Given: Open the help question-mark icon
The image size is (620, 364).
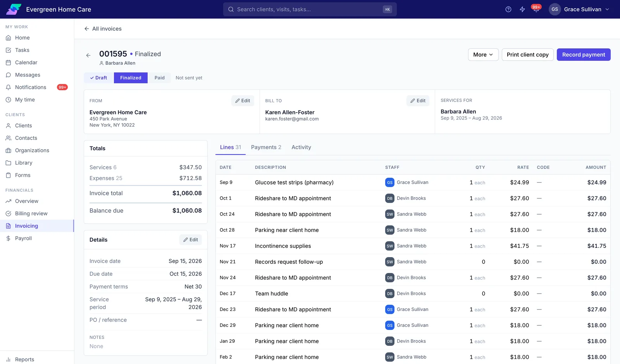Looking at the screenshot, I should pyautogui.click(x=508, y=9).
